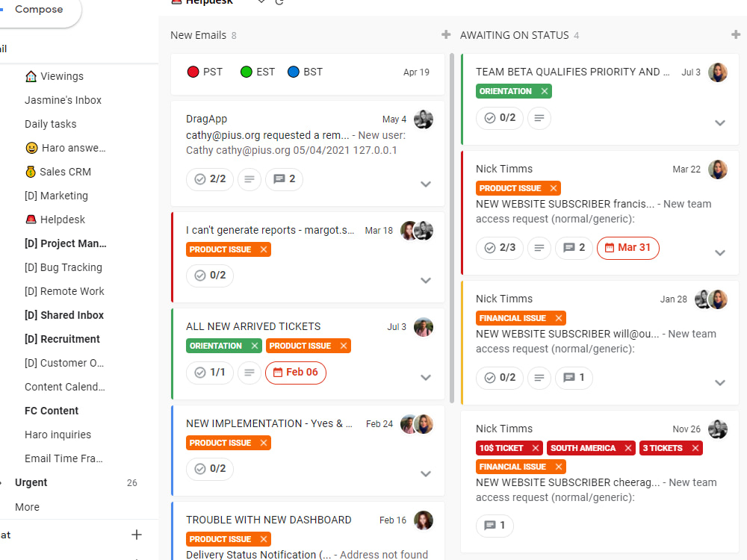The width and height of the screenshot is (747, 560).
Task: Expand NEW IMPLEMENTATION card chevron
Action: [426, 474]
